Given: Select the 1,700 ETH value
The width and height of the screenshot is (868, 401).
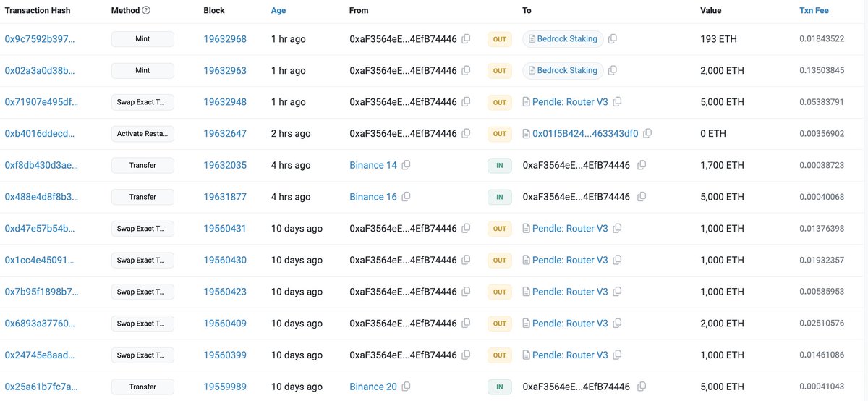Looking at the screenshot, I should pyautogui.click(x=723, y=165).
